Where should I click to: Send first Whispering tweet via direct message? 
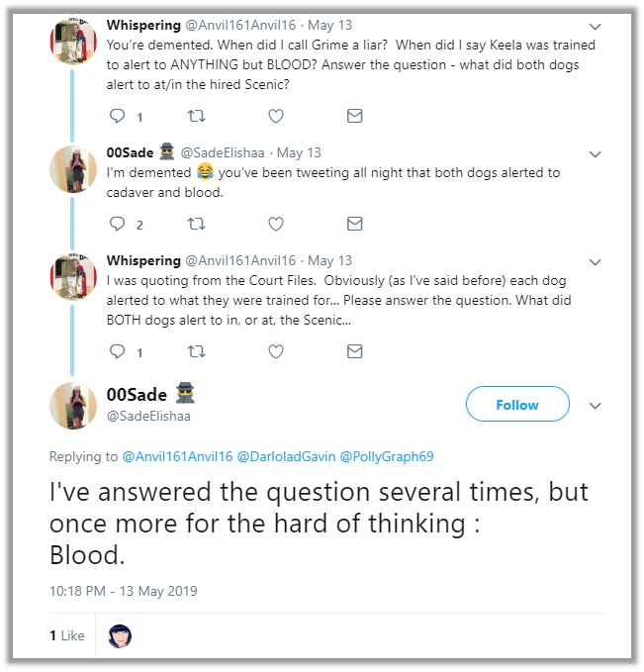[354, 117]
